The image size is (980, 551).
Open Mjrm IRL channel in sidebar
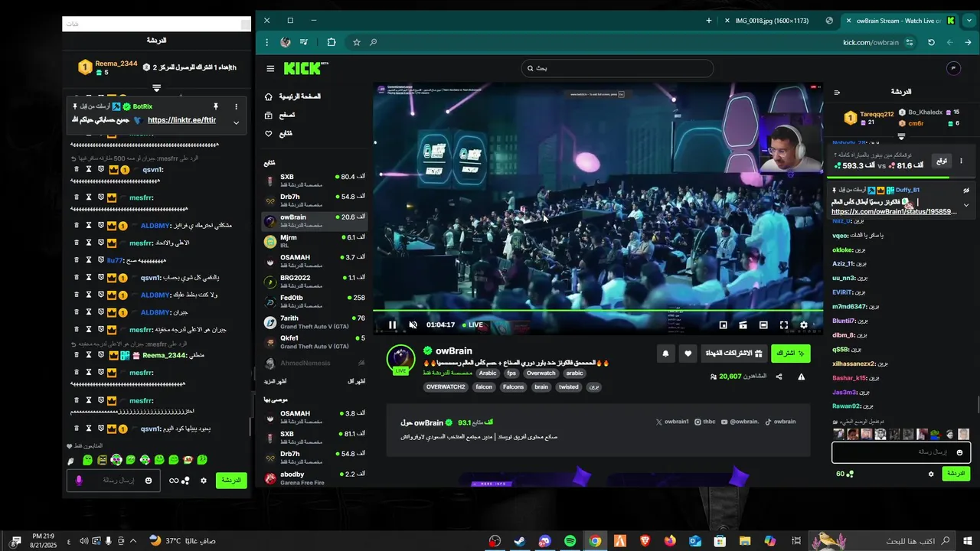pyautogui.click(x=315, y=241)
